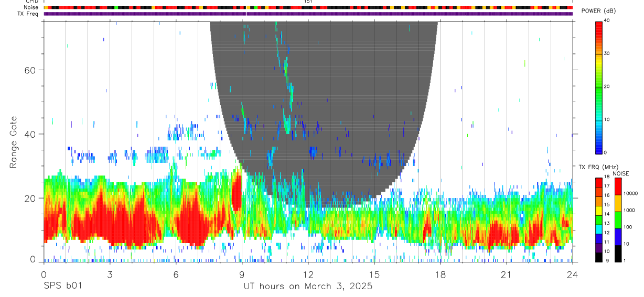Click the 9 tick on the UT hours axis
This screenshot has width=644, height=297.
coord(242,274)
